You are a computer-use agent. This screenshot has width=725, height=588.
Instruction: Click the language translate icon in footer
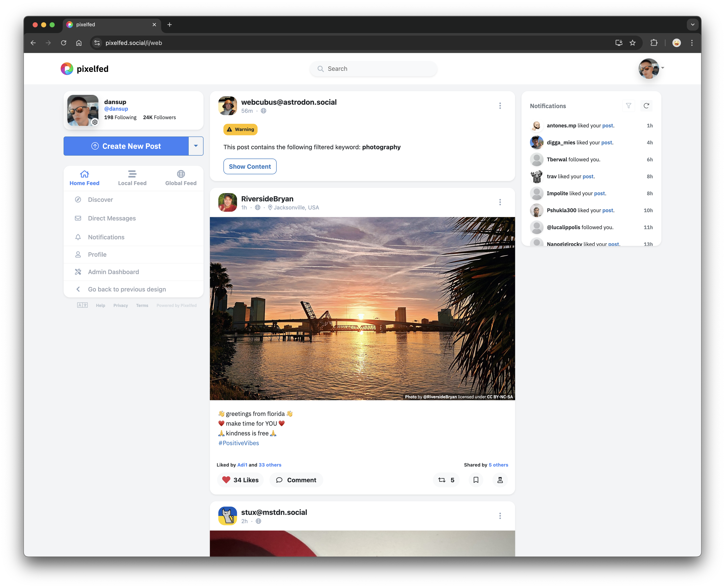pos(82,305)
